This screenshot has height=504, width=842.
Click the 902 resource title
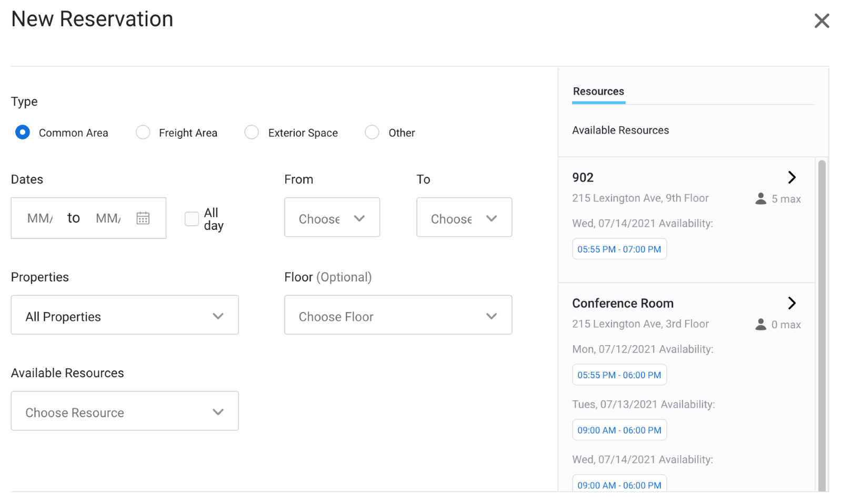point(583,177)
